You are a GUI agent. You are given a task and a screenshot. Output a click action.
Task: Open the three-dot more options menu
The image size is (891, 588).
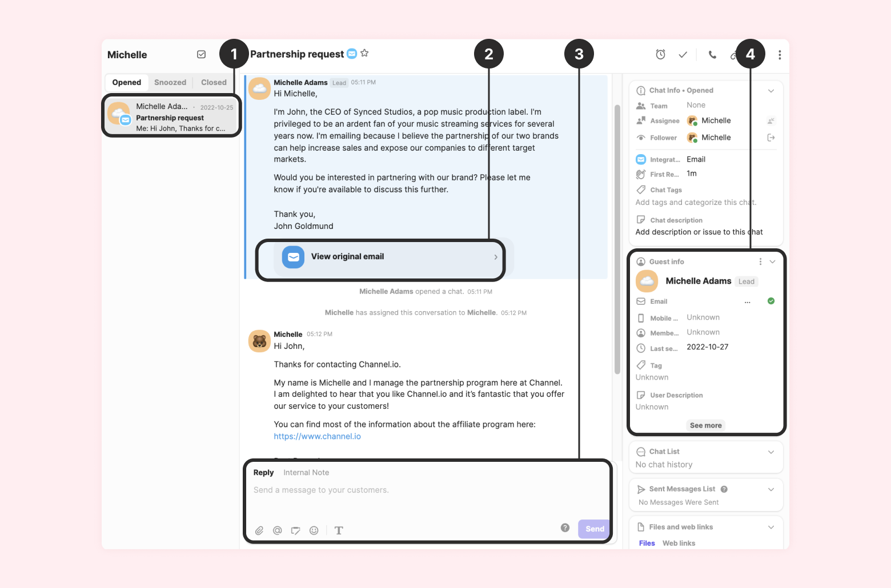click(x=780, y=55)
